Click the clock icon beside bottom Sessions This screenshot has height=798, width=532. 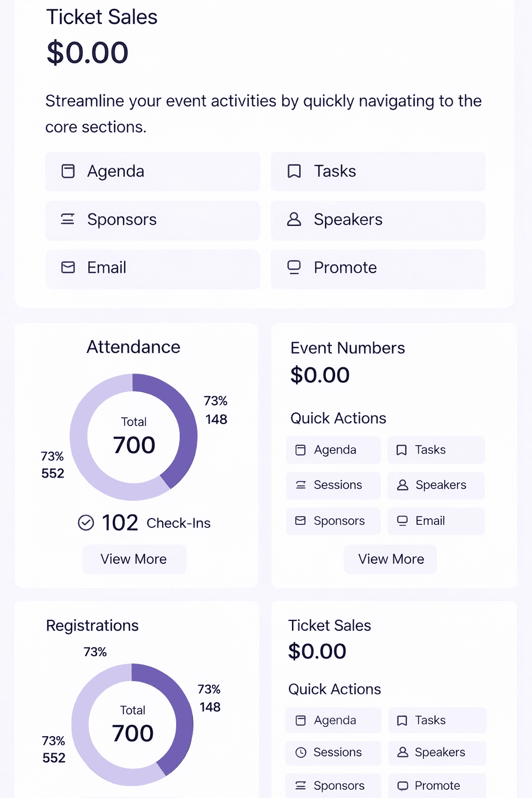(x=301, y=752)
